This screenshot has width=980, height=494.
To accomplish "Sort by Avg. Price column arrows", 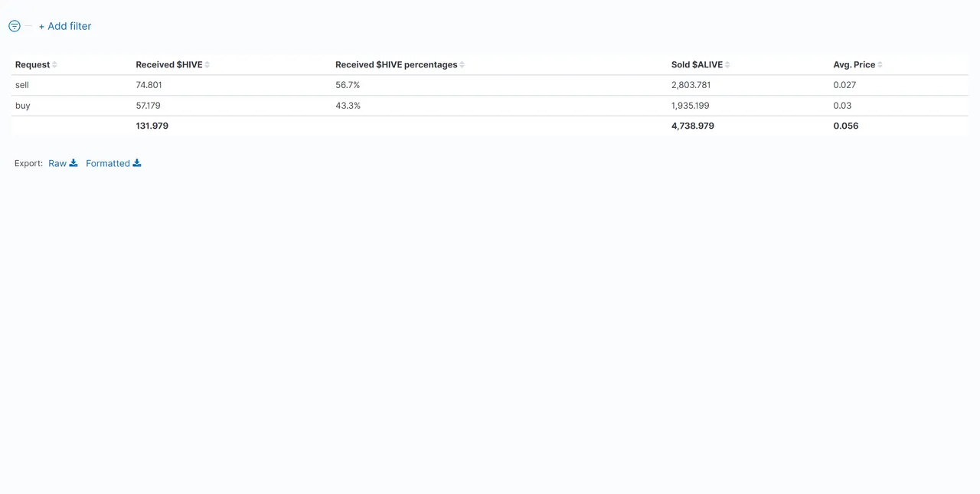I will 880,65.
